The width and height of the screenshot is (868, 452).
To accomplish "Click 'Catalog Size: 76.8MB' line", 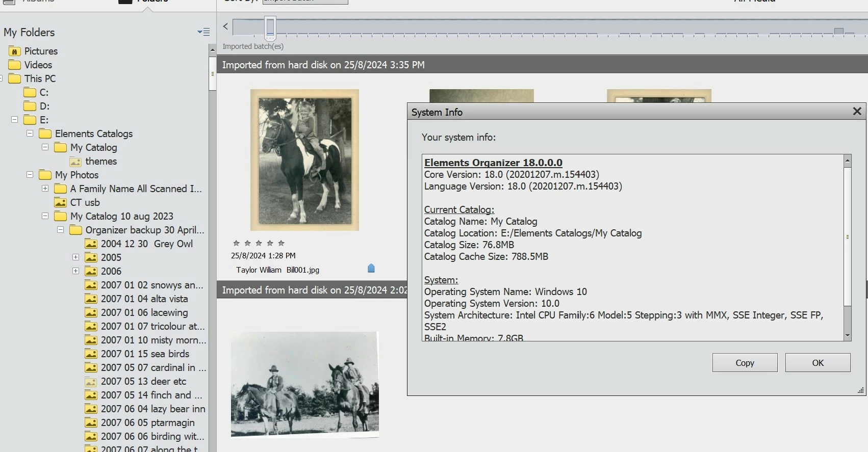I will [x=469, y=245].
